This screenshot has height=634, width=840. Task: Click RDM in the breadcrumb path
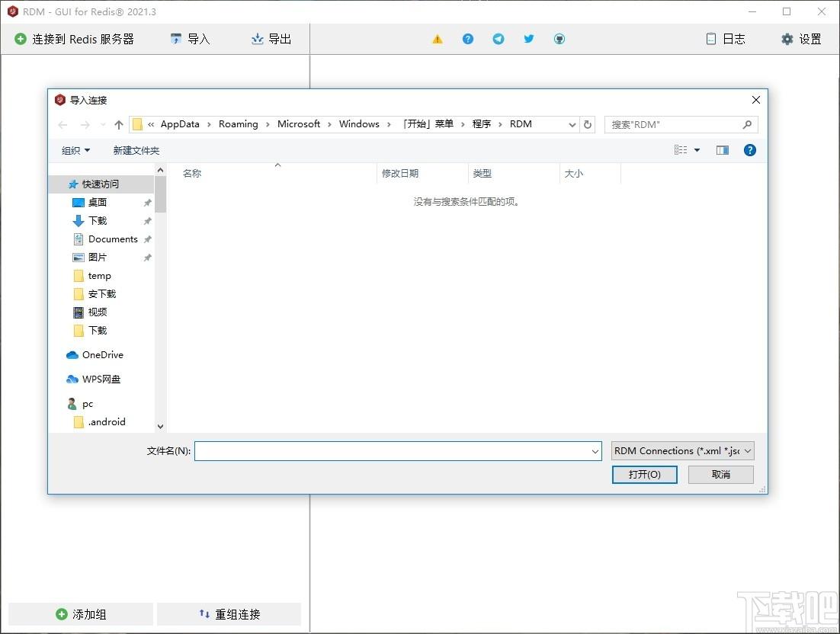point(521,124)
